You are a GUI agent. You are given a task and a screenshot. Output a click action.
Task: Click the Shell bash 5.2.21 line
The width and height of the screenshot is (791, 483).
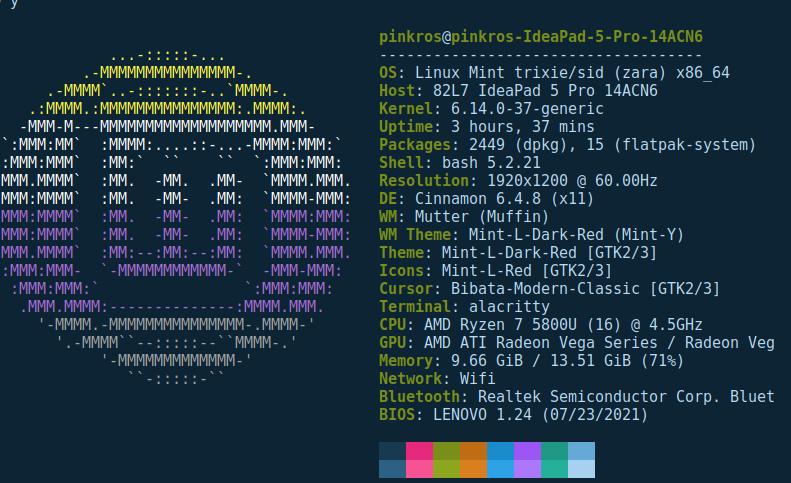click(460, 163)
